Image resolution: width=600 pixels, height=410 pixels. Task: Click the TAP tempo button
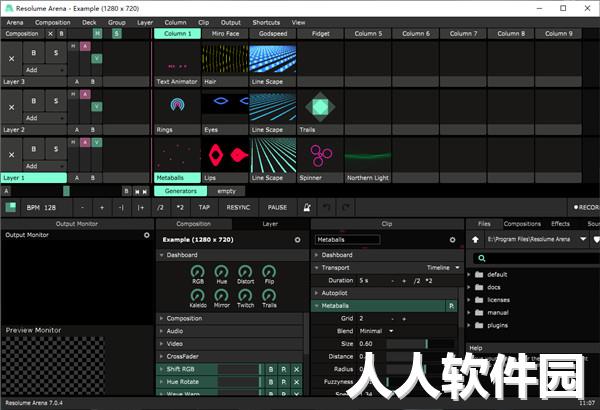tap(204, 207)
